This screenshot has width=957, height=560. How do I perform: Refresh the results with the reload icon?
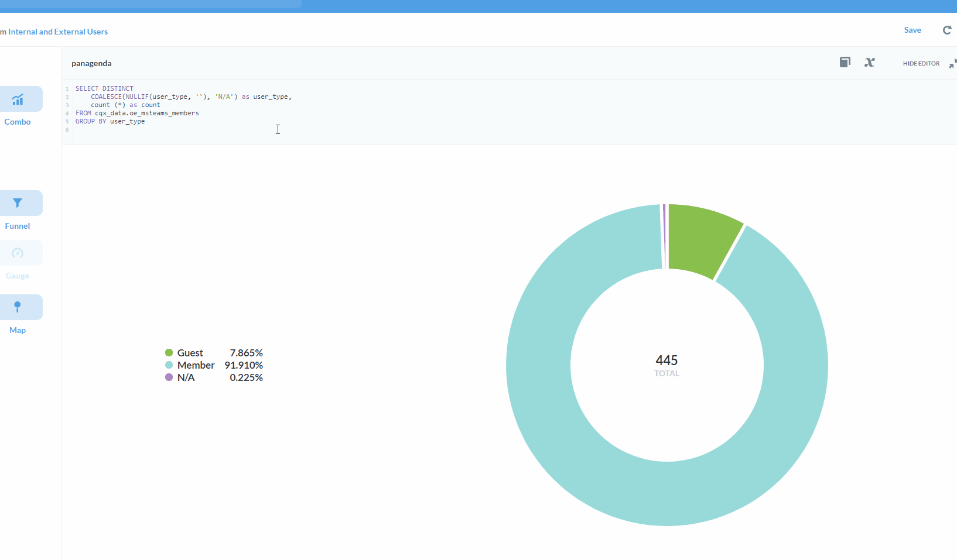[946, 30]
